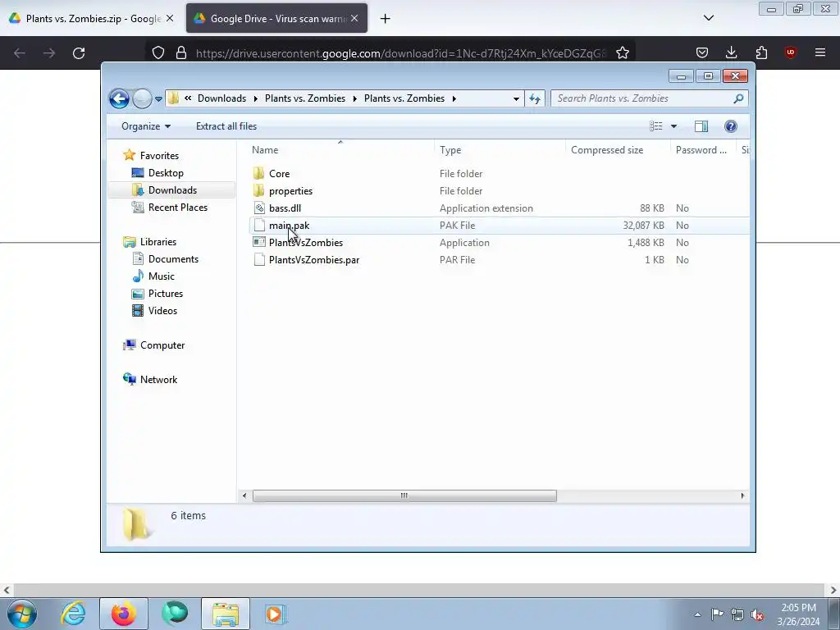Viewport: 840px width, 630px height.
Task: Sort by Compressed size column
Action: 618,150
